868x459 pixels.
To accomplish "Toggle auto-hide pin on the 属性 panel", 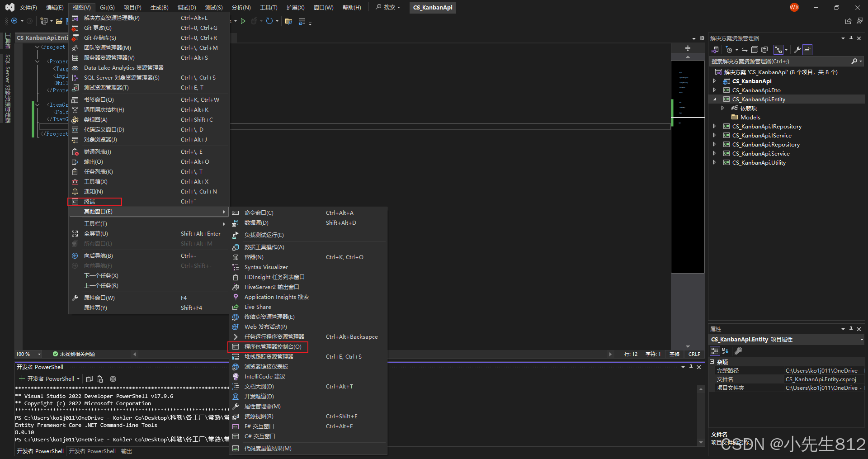I will tap(851, 329).
